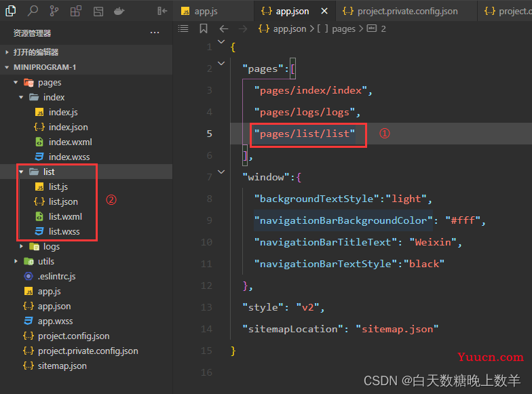Close the app.json tab
This screenshot has height=394, width=532.
pos(324,11)
